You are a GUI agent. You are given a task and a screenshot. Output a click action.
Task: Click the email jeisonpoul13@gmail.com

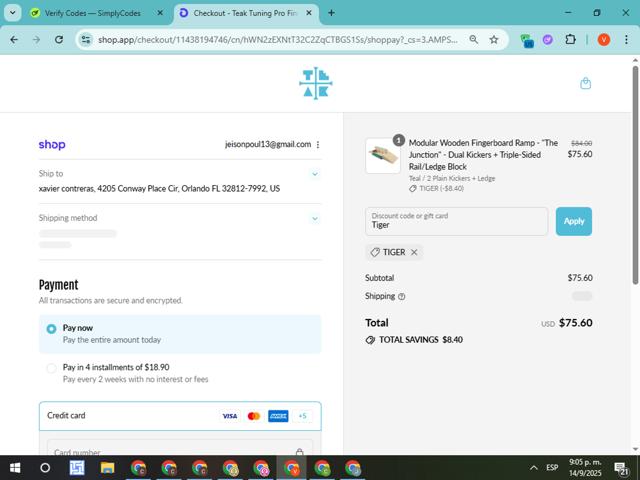click(268, 144)
